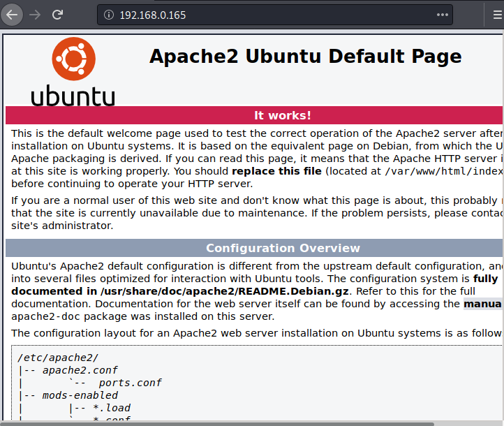Click the forward navigation arrow

click(35, 15)
